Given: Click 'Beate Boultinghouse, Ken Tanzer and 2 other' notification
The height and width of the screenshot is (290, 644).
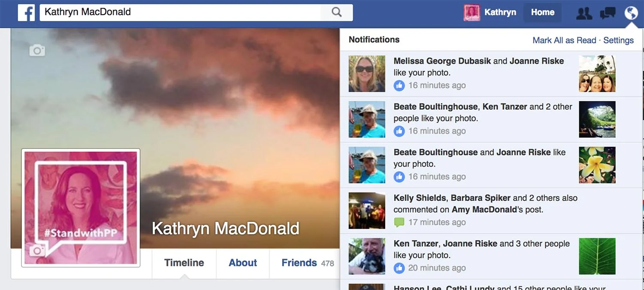Looking at the screenshot, I should (x=492, y=119).
